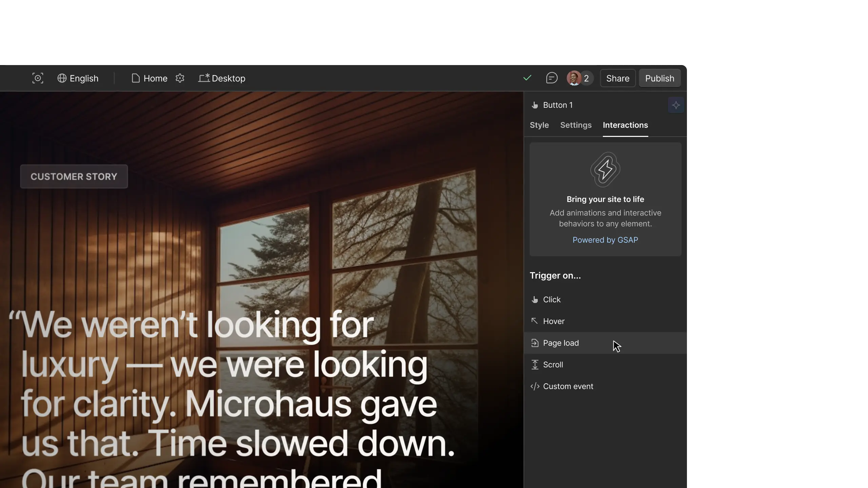
Task: Switch to the Settings tab
Action: pos(576,125)
